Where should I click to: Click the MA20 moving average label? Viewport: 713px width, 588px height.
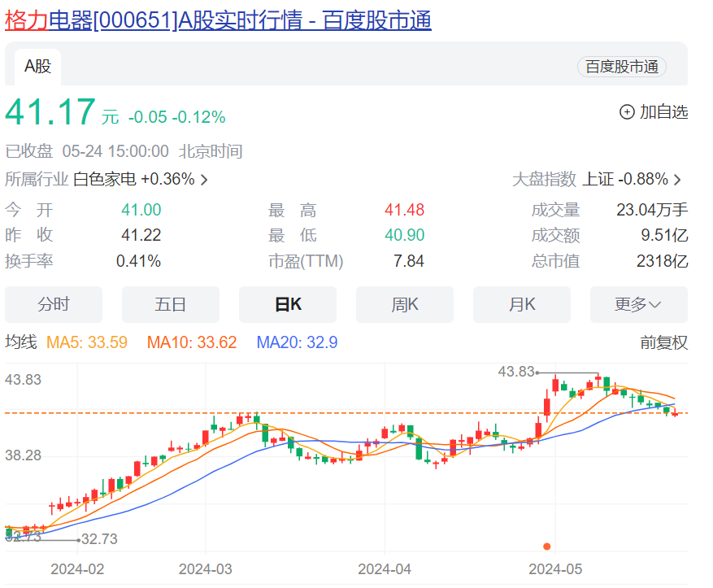[x=297, y=342]
